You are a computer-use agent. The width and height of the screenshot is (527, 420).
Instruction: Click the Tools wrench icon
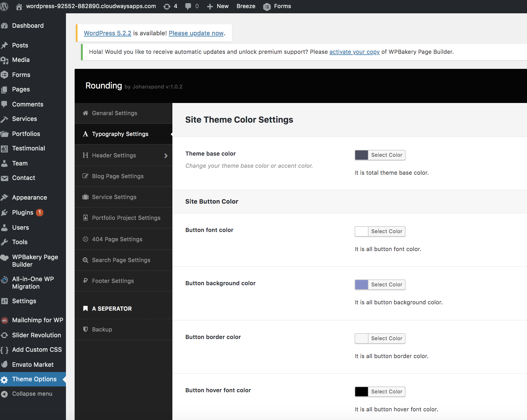(4, 242)
